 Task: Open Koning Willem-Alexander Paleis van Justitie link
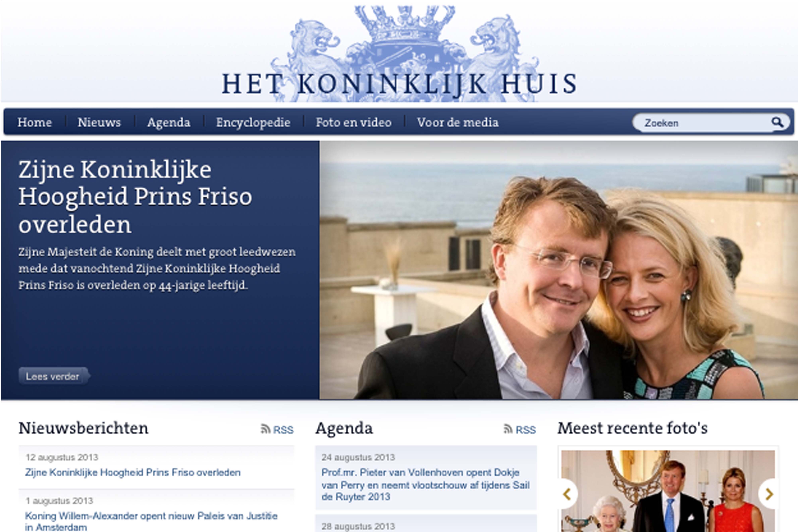pos(151,521)
